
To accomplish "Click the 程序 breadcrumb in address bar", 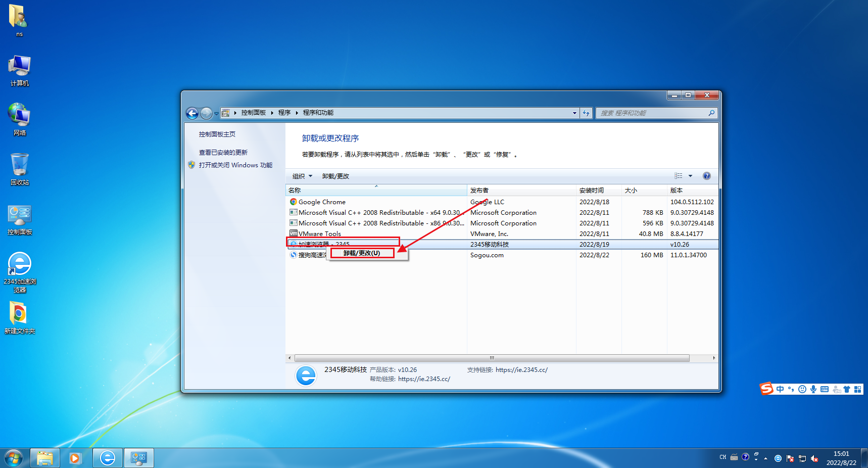I will point(284,113).
